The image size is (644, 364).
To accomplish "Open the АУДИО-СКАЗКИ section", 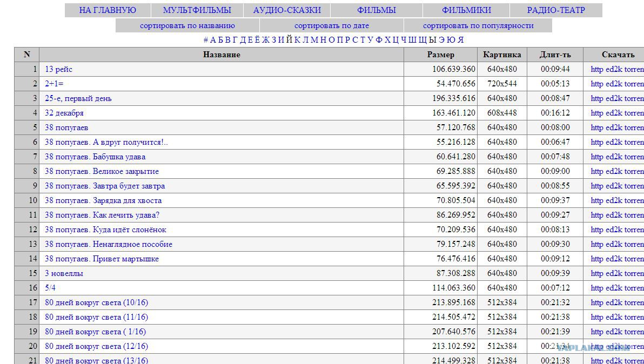I will [287, 10].
